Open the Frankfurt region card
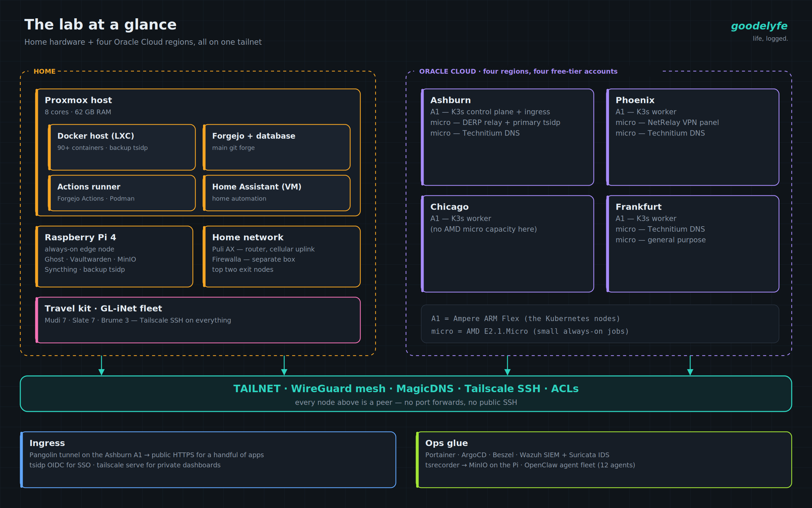The height and width of the screenshot is (508, 812). click(x=693, y=244)
